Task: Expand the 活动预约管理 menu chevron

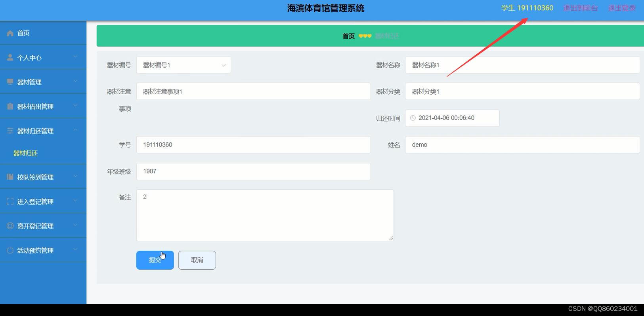Action: point(75,250)
